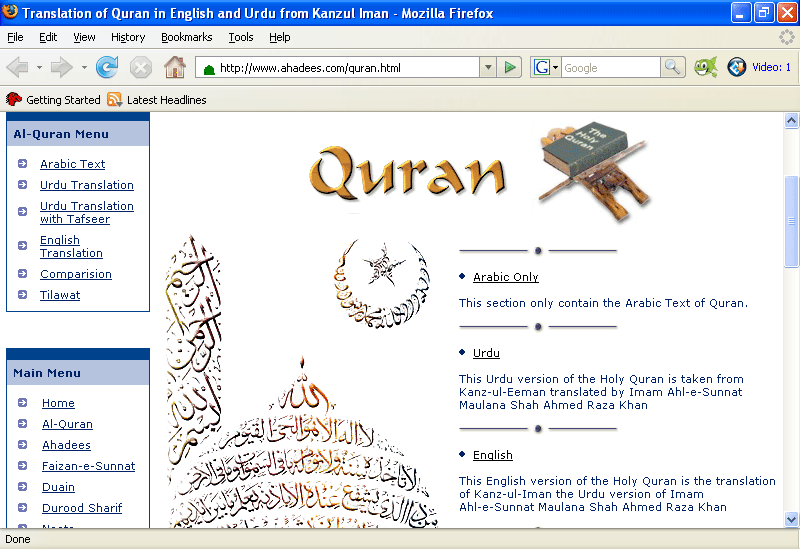Click arrow bullet beside Arabic Text
800x549 pixels.
pos(22,164)
